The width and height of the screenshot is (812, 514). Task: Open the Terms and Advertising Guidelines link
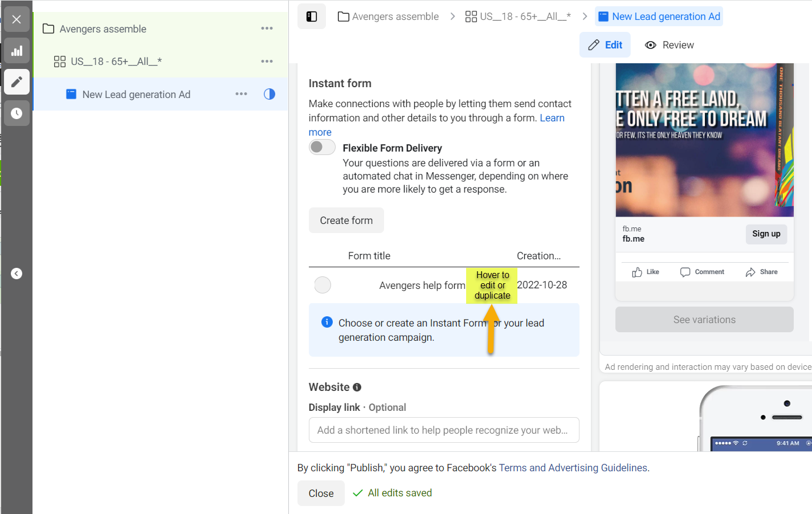573,468
